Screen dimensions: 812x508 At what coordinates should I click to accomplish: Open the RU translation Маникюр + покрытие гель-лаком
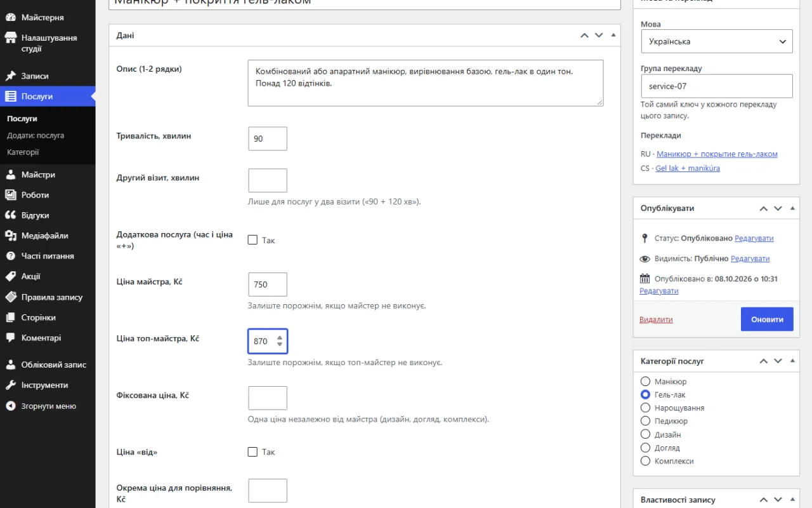click(717, 154)
